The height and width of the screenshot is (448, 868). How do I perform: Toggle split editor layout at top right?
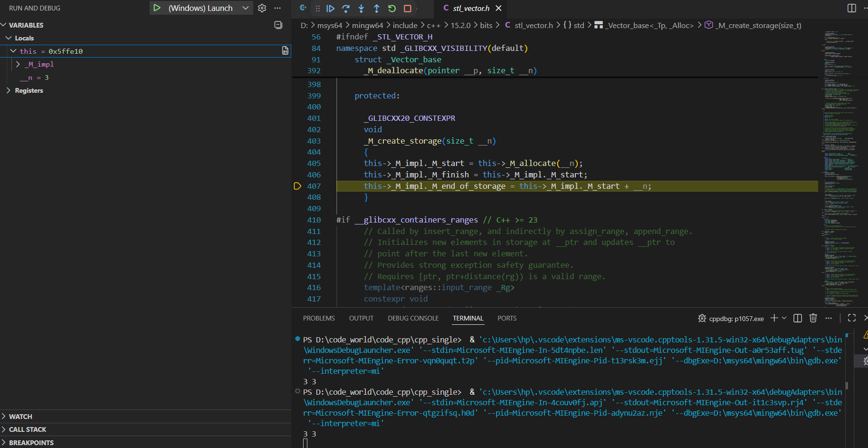[851, 8]
